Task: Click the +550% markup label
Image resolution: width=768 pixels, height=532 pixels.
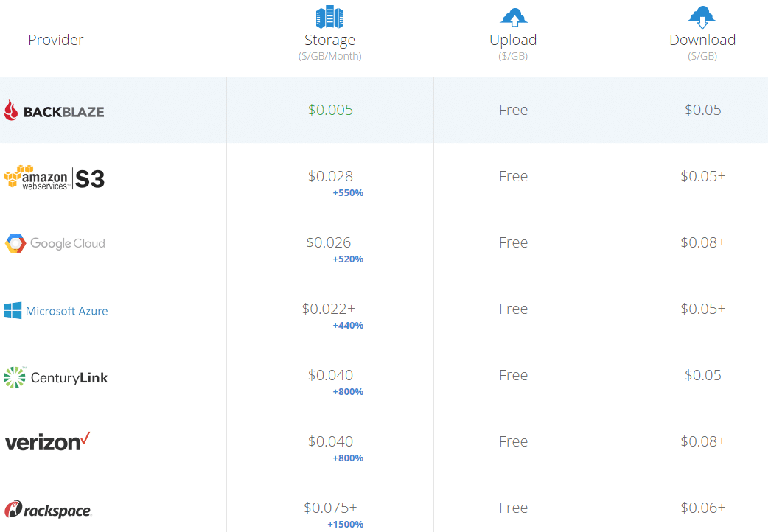Action: (x=348, y=193)
